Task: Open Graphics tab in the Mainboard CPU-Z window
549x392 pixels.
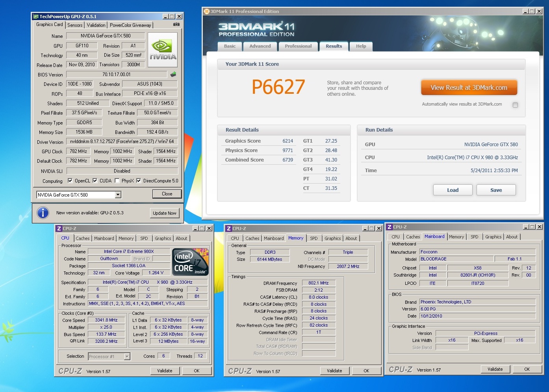Action: point(493,237)
